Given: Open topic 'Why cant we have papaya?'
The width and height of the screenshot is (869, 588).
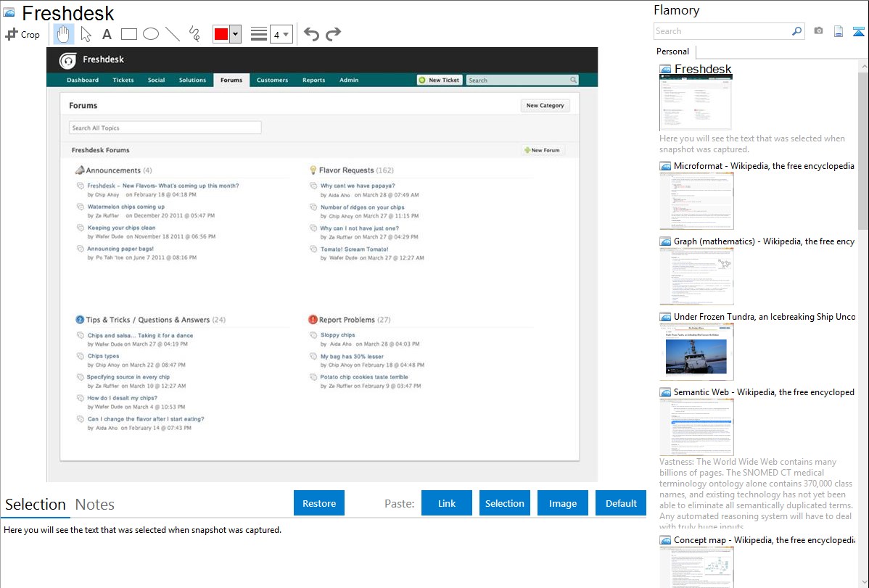Looking at the screenshot, I should point(358,186).
